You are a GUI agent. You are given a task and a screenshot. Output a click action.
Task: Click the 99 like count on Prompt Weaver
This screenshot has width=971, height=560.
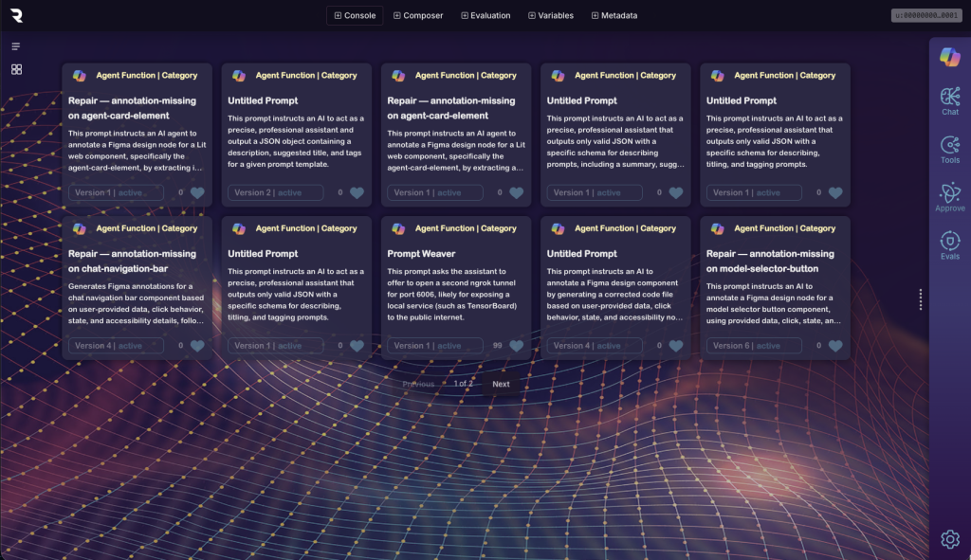tap(497, 346)
